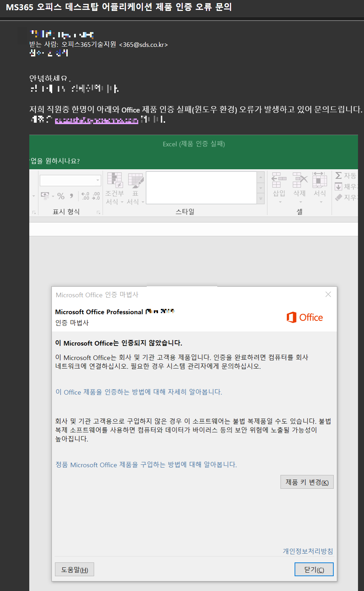Click the 셀 group label

(x=299, y=212)
